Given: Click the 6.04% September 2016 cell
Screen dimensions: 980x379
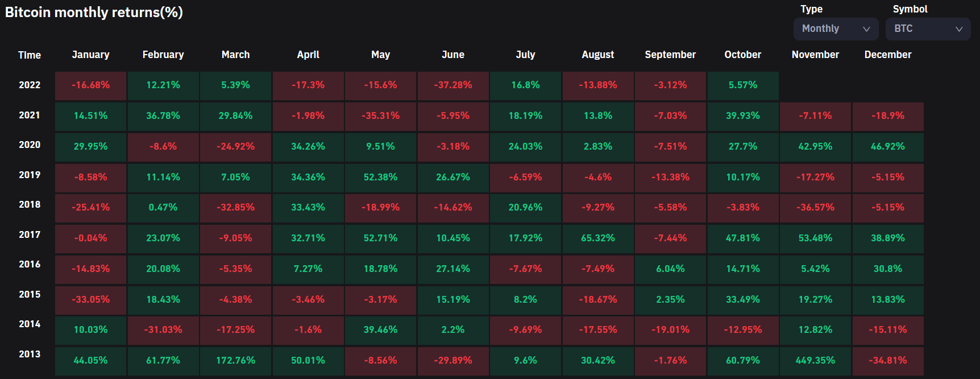Looking at the screenshot, I should click(x=671, y=269).
